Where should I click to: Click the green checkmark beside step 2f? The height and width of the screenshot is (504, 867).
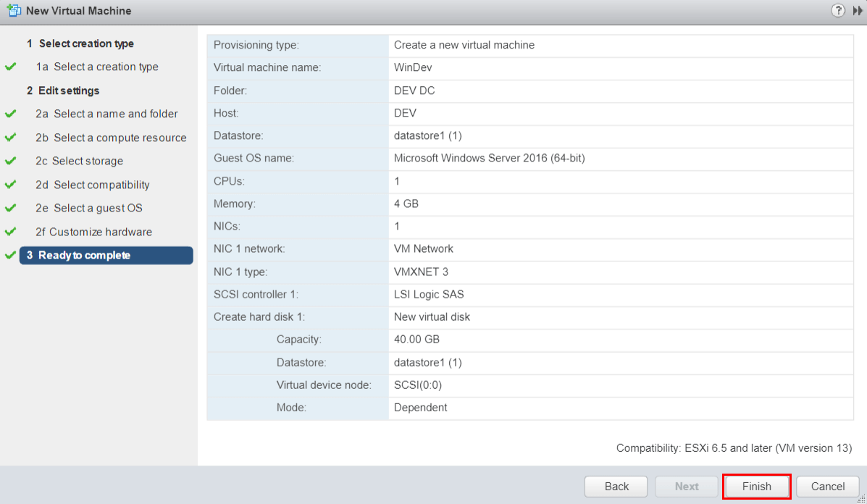pyautogui.click(x=11, y=232)
